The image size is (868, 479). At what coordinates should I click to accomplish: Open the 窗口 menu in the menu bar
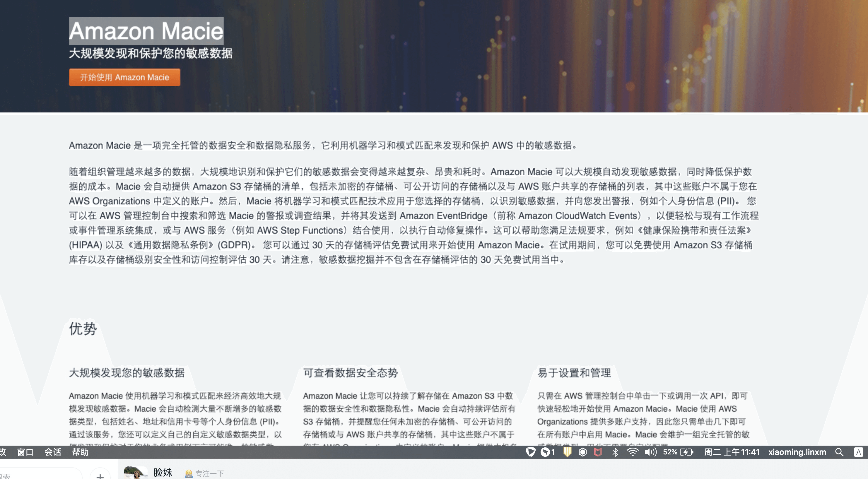coord(25,452)
